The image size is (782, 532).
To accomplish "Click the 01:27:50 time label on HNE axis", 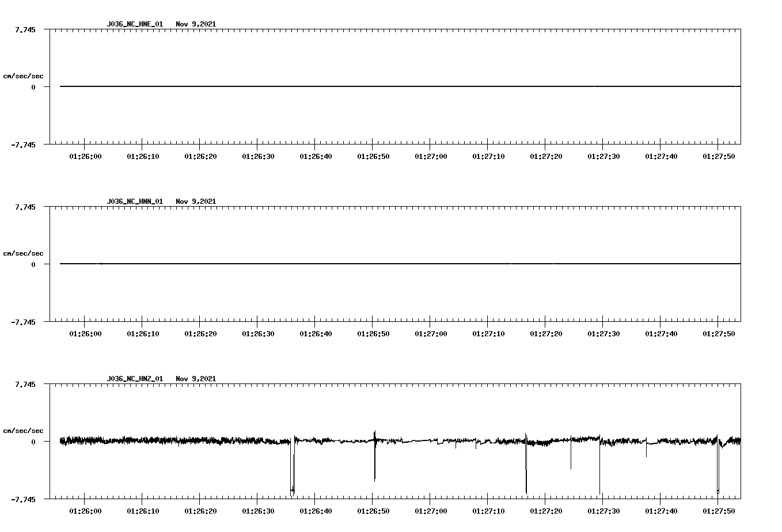I will click(x=719, y=157).
